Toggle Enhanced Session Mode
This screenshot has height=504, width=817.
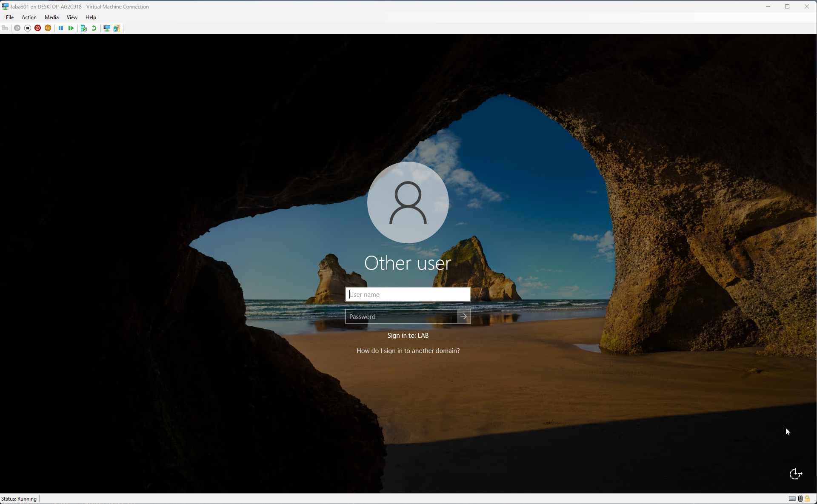pos(107,28)
